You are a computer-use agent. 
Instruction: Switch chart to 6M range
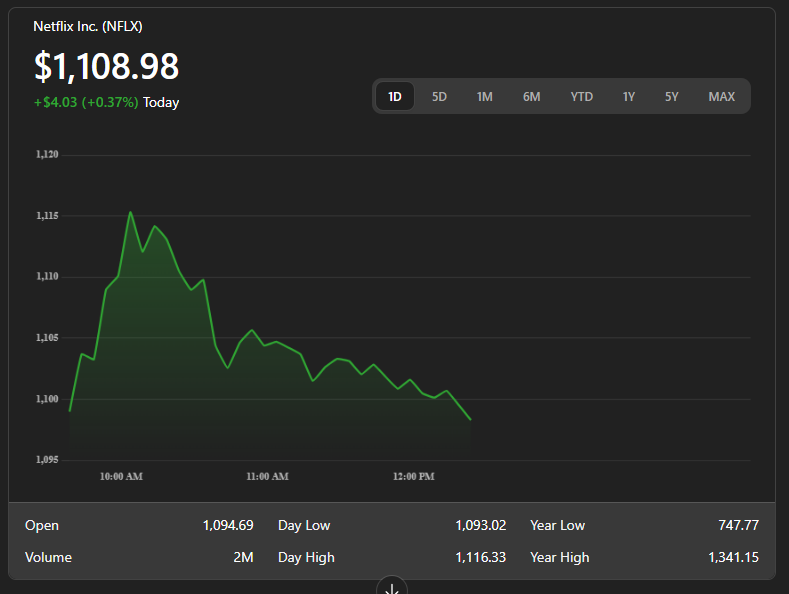(531, 96)
